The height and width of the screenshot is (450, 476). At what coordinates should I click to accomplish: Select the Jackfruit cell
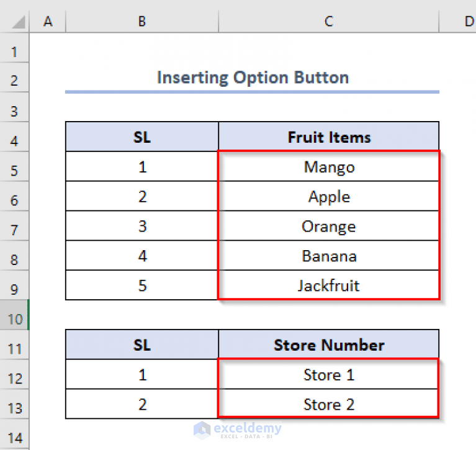pyautogui.click(x=329, y=286)
